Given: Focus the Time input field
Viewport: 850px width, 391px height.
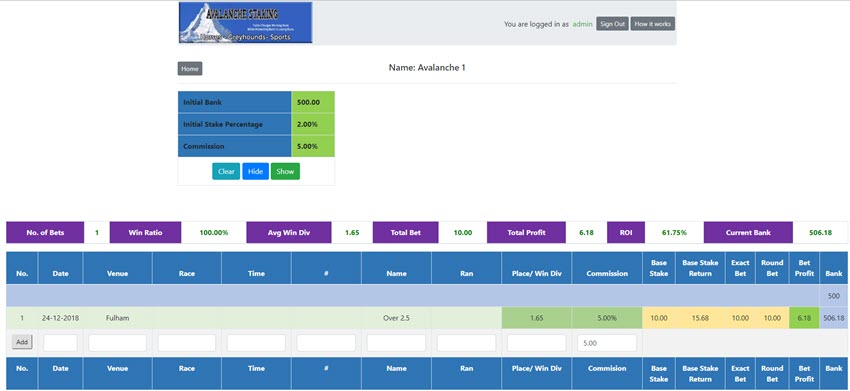Looking at the screenshot, I should coord(256,343).
